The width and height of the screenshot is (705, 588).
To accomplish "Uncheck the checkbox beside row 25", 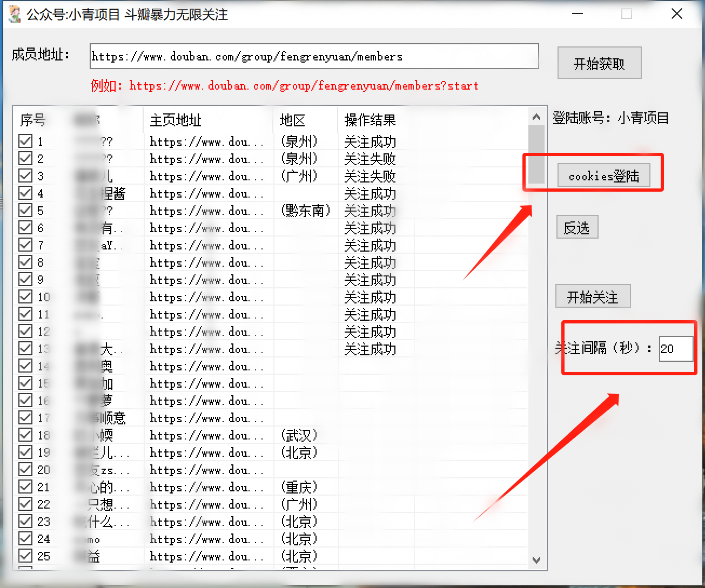I will (25, 556).
